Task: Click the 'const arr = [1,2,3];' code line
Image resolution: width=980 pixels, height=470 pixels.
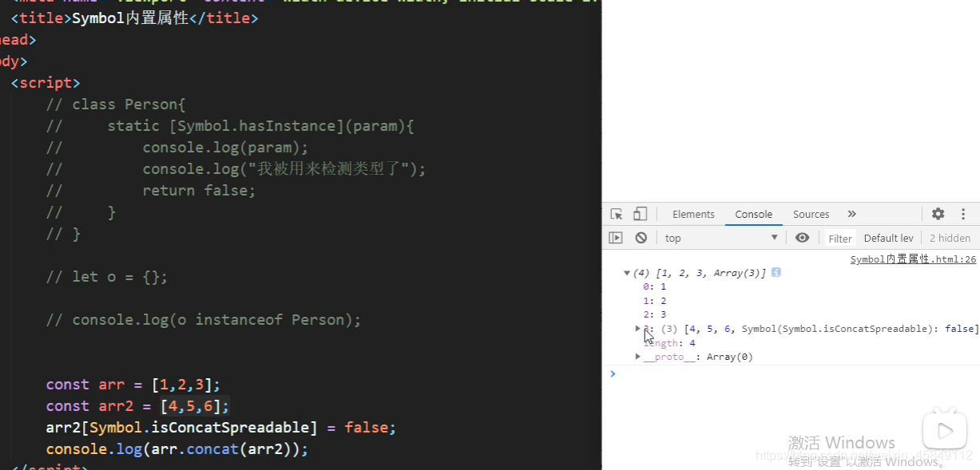Action: pyautogui.click(x=133, y=385)
